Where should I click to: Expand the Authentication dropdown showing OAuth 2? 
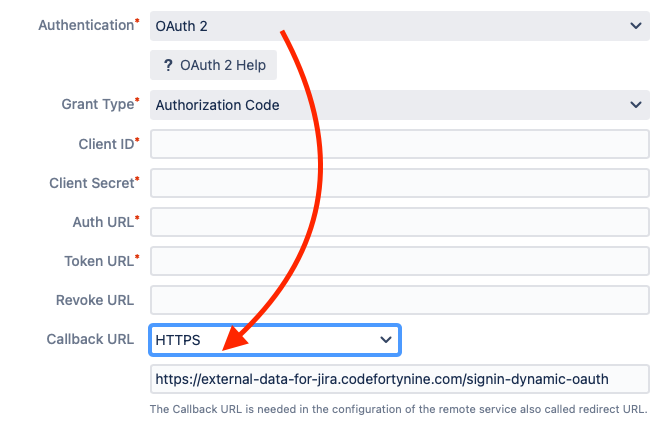click(x=399, y=25)
